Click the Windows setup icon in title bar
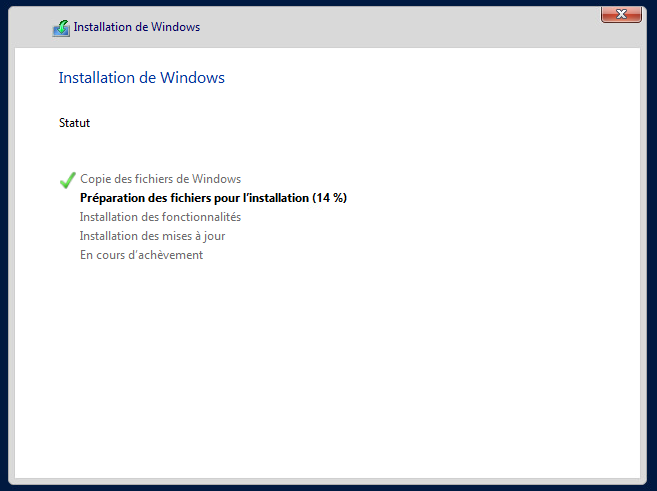Screen dimensions: 657x491 (x=61, y=28)
